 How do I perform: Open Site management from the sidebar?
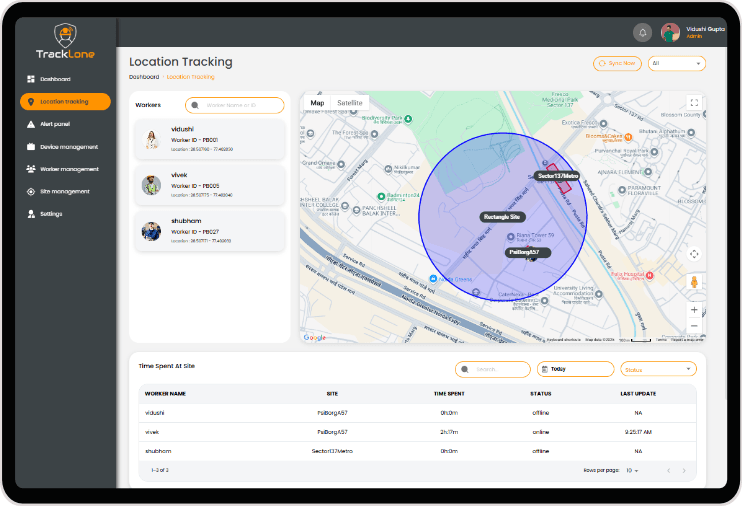pos(65,192)
